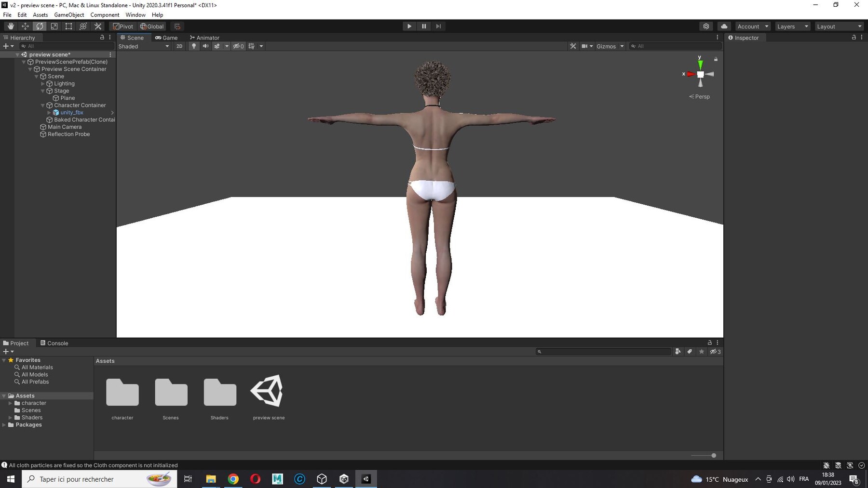
Task: Select the Scale tool
Action: click(54, 26)
